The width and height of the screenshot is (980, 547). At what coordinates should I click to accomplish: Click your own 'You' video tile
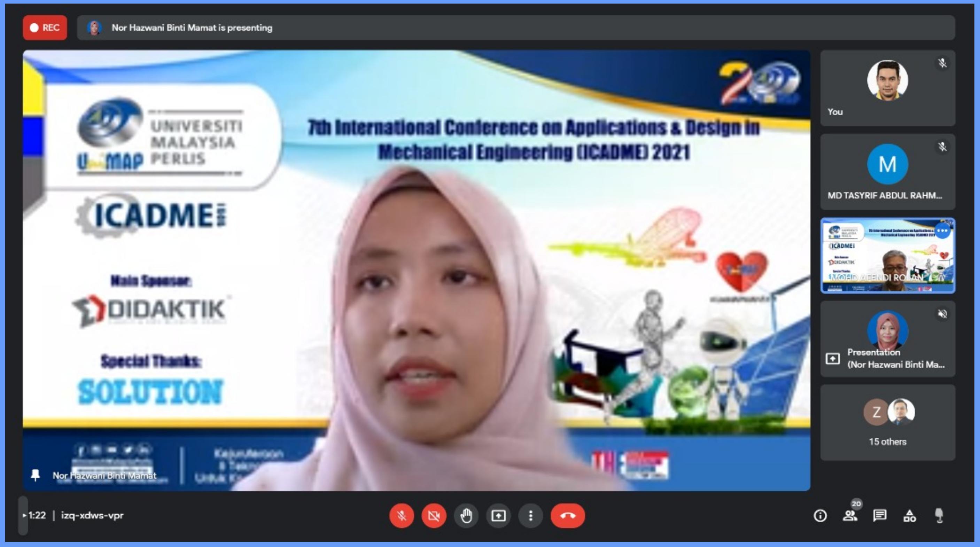(x=887, y=88)
